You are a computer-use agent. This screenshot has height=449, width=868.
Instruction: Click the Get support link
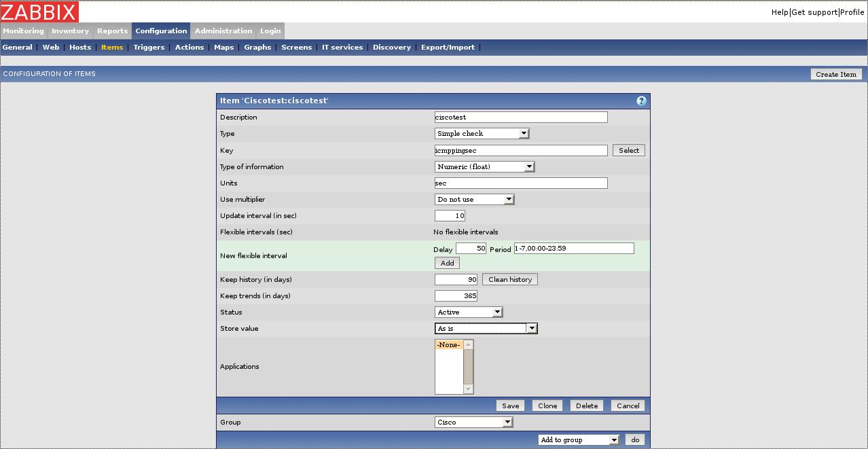tap(814, 12)
